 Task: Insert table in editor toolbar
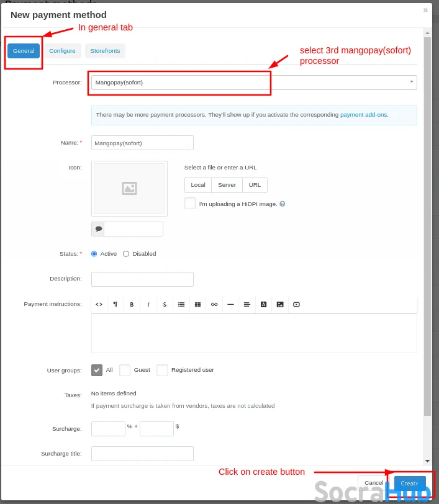198,304
